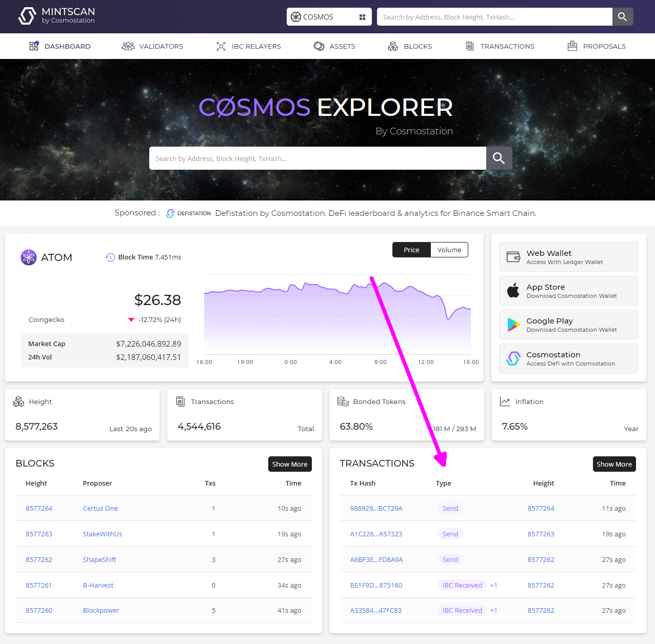Click the Dashboard nav icon
The image size is (655, 644).
tap(34, 46)
